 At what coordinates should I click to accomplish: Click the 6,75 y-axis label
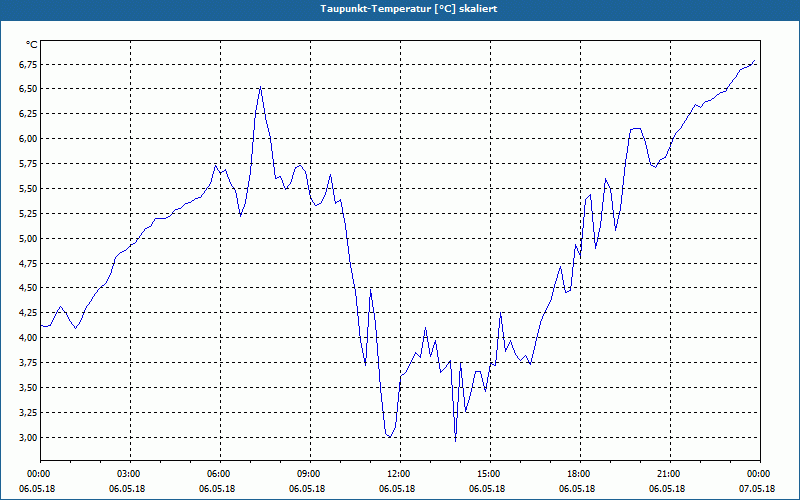coord(28,64)
